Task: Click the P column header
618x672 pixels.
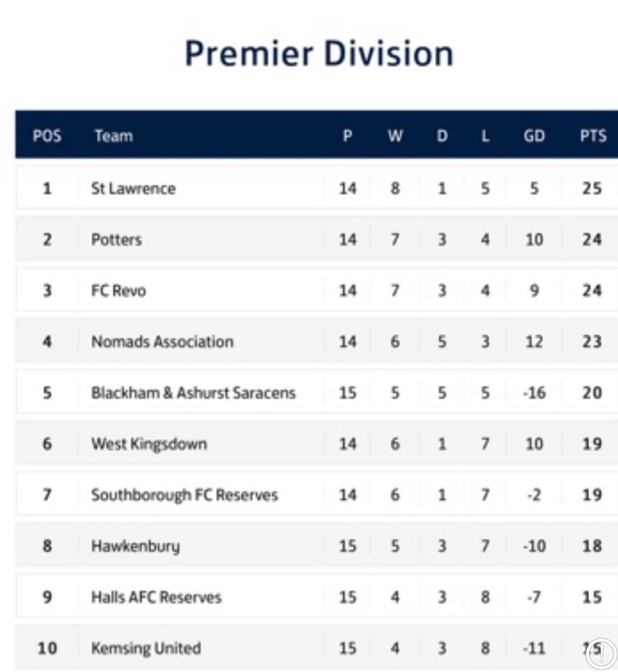Action: point(347,137)
